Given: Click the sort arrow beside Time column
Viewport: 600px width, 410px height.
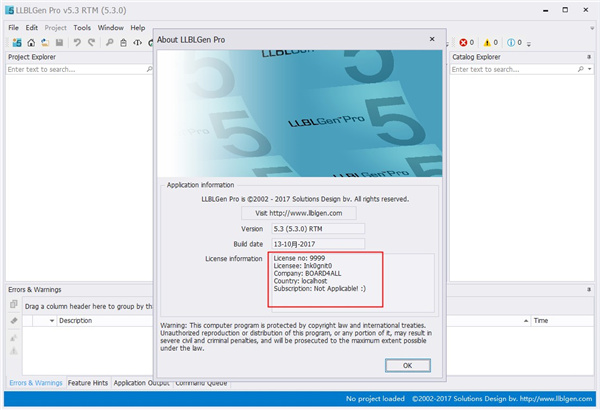Looking at the screenshot, I should click(x=526, y=320).
